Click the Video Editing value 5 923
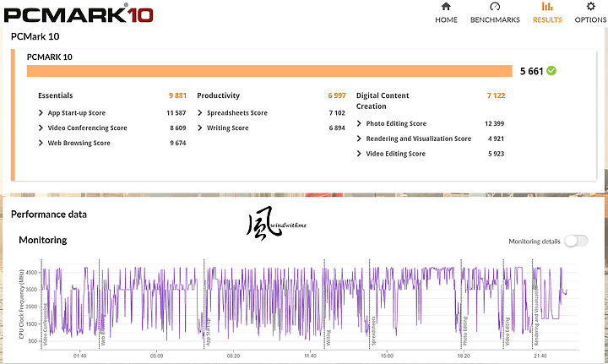This screenshot has height=364, width=608. click(x=496, y=154)
